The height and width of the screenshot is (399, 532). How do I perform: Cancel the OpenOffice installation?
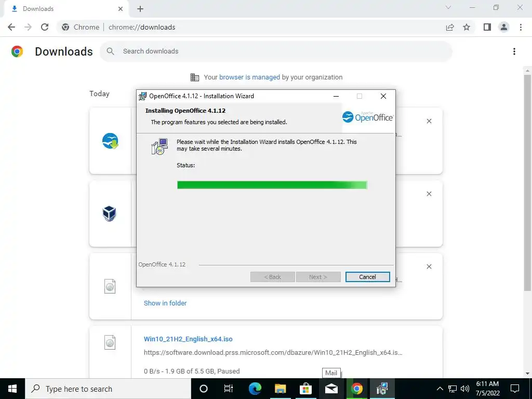[367, 277]
